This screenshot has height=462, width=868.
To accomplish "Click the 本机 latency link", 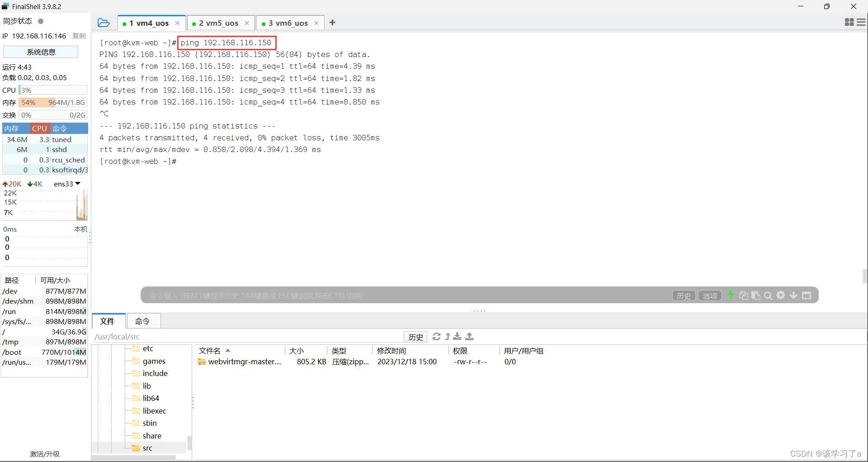I will [80, 229].
